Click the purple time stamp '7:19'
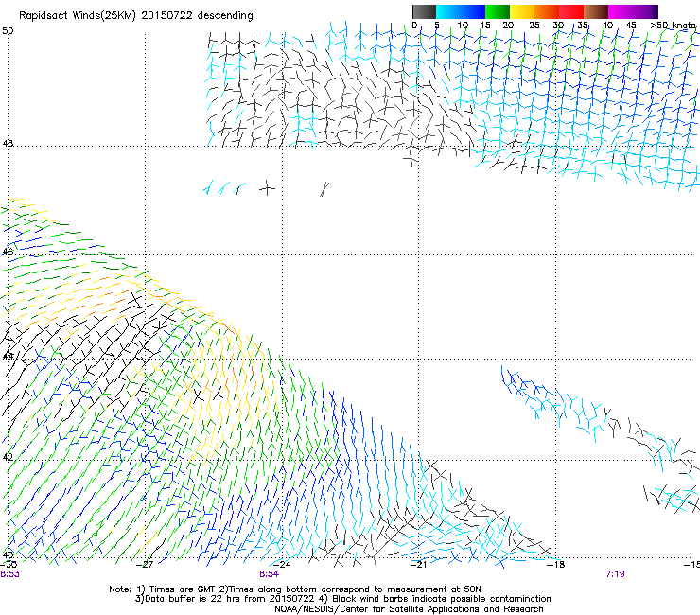 (615, 574)
